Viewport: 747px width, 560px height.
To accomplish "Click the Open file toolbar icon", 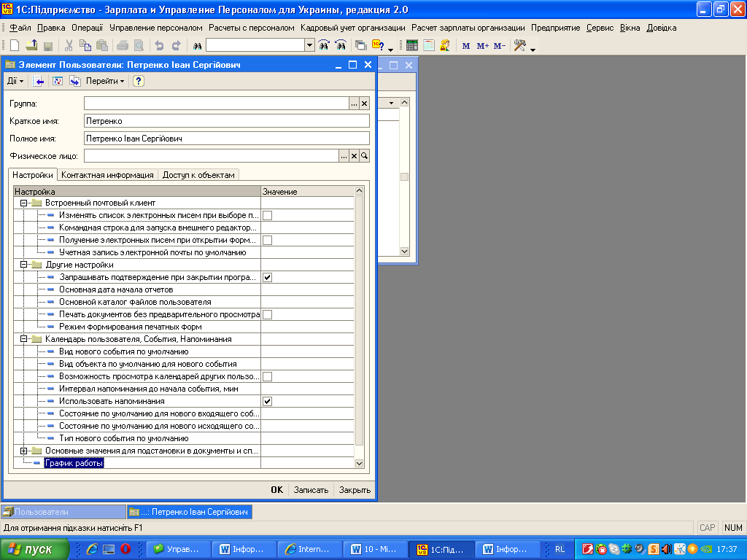I will point(31,45).
